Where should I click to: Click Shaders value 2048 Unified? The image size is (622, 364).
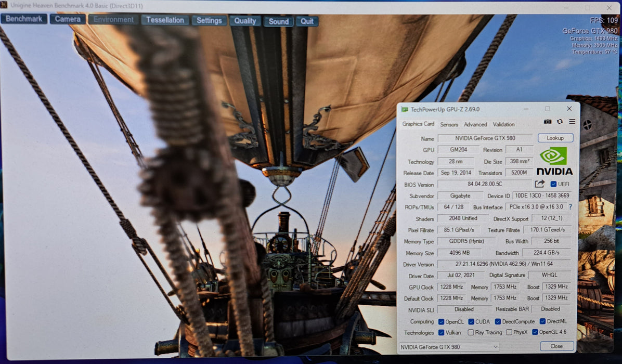pos(463,218)
